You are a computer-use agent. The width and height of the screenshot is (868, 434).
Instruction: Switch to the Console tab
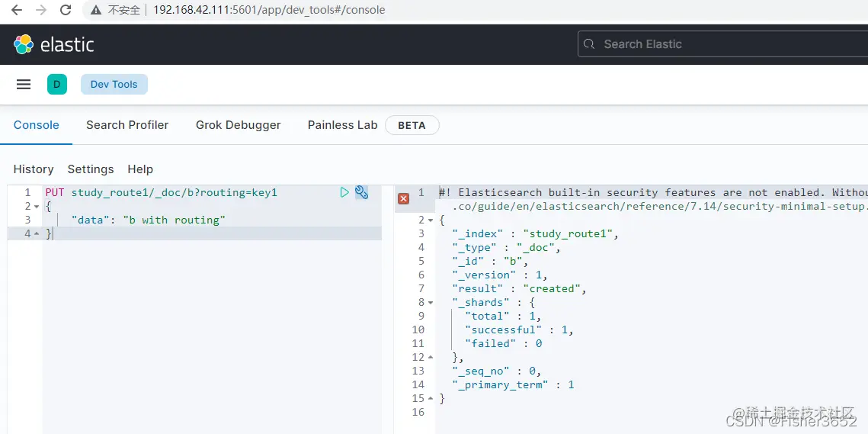point(37,125)
